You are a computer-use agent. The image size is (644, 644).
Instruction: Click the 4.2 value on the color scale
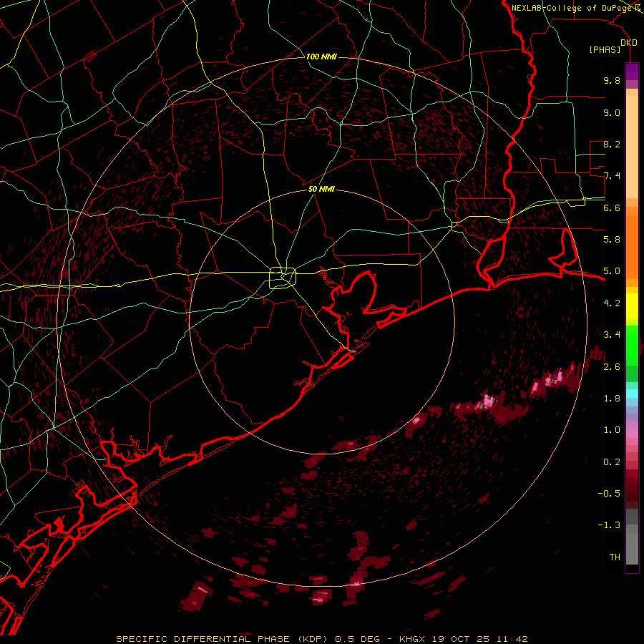pos(612,303)
